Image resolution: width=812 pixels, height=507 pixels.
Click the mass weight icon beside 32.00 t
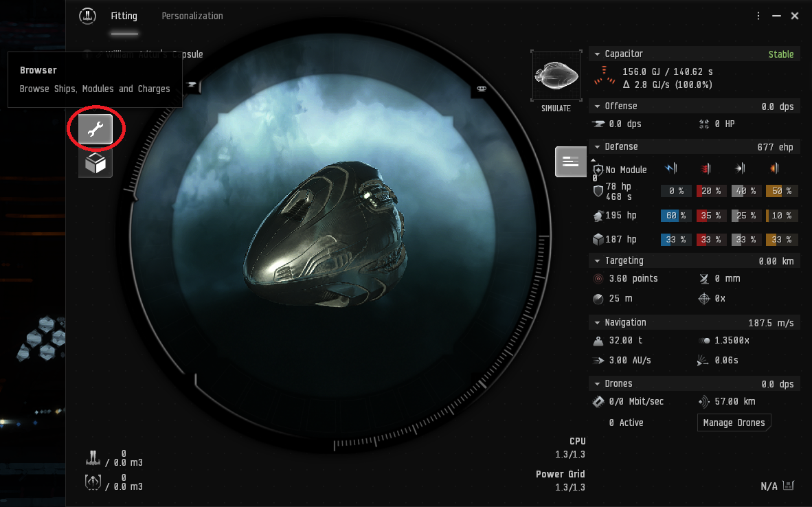pyautogui.click(x=598, y=341)
